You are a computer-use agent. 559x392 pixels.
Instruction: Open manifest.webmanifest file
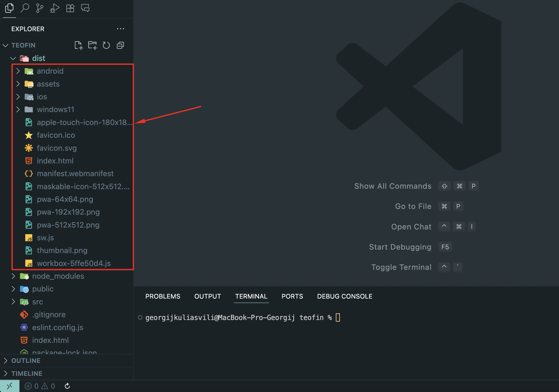75,174
